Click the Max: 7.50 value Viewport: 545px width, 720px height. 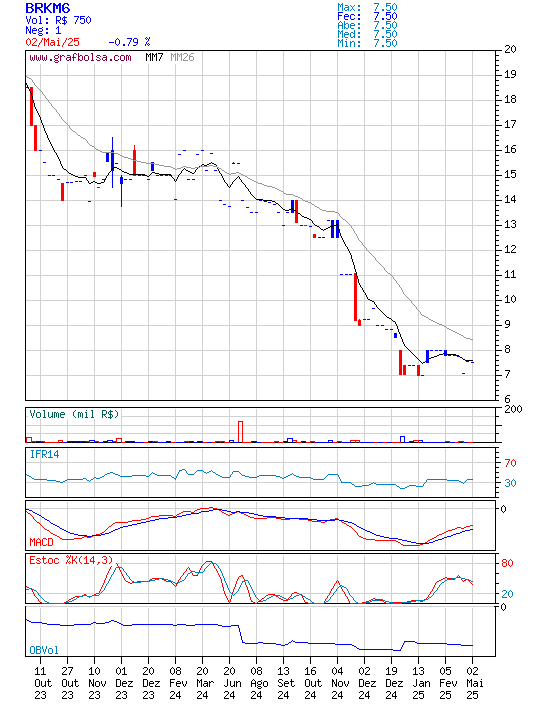tap(367, 7)
